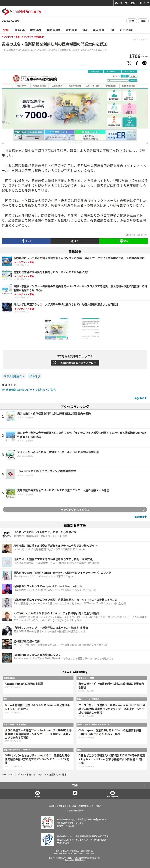Screen dimensions: 150x868
Task: Select the 個人情報漏えい tag
Action: (x=13, y=376)
